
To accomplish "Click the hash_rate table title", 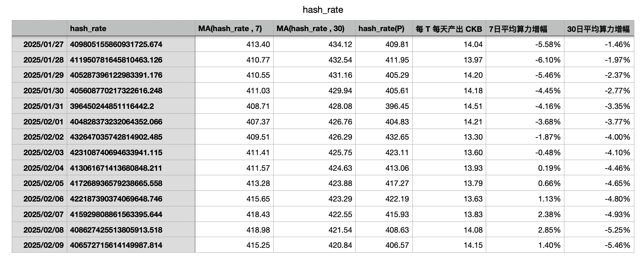I will [x=323, y=10].
